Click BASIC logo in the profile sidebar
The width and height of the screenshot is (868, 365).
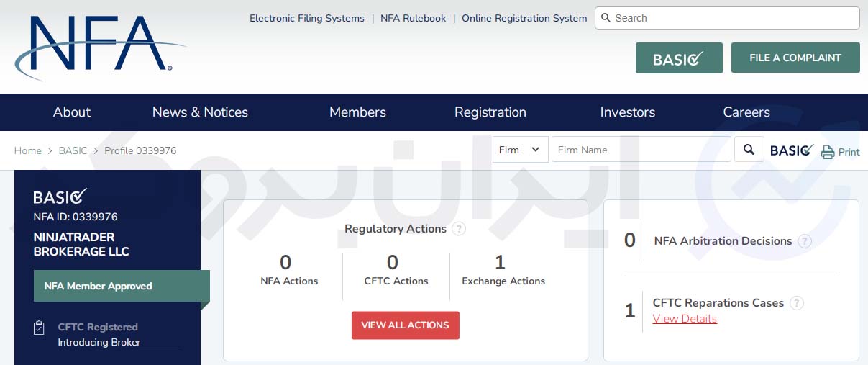[x=60, y=197]
